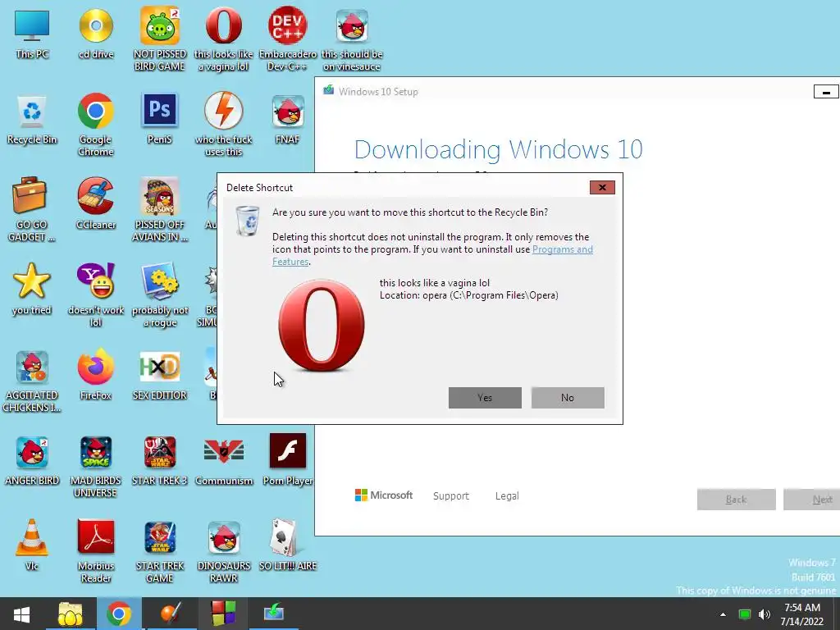Select the FNAF Angry Birds icon
The width and height of the screenshot is (840, 630).
coord(288,119)
